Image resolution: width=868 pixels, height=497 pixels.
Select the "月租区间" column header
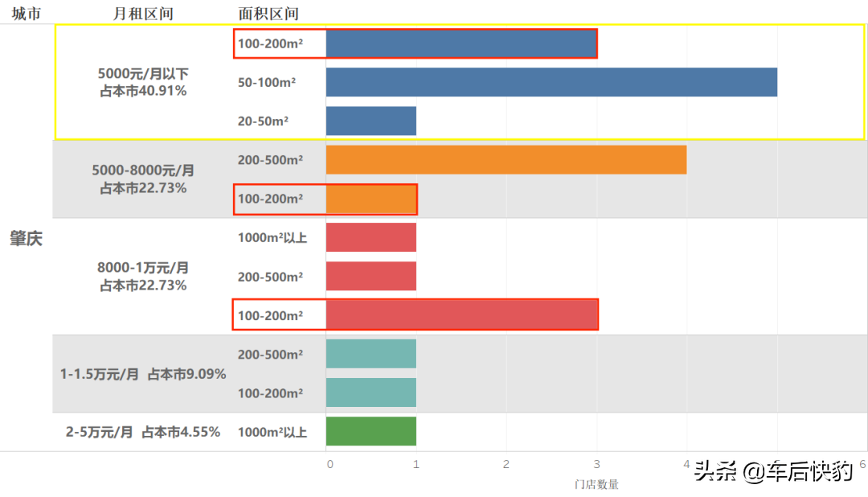pyautogui.click(x=143, y=14)
